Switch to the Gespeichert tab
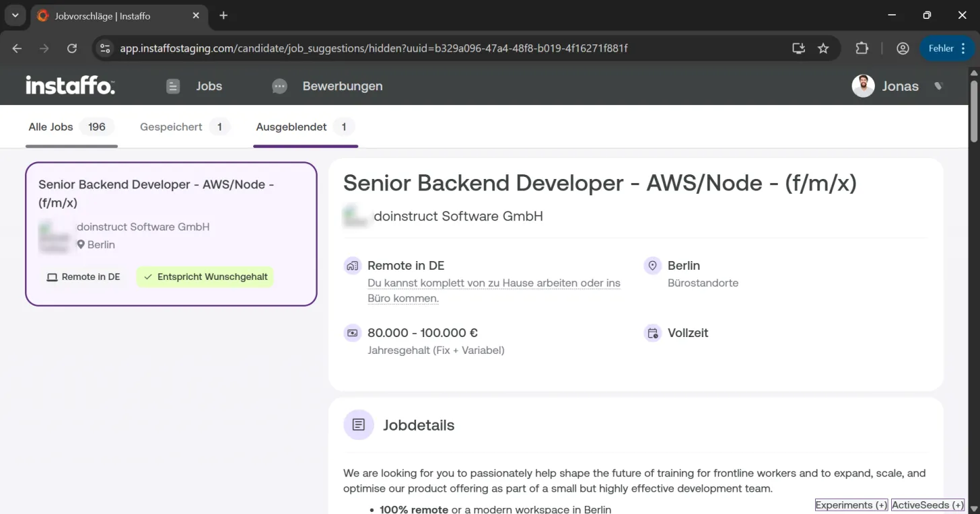The width and height of the screenshot is (980, 514). [x=184, y=127]
